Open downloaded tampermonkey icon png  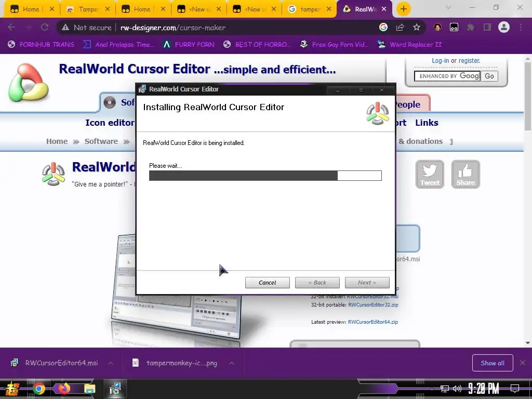tap(175, 363)
